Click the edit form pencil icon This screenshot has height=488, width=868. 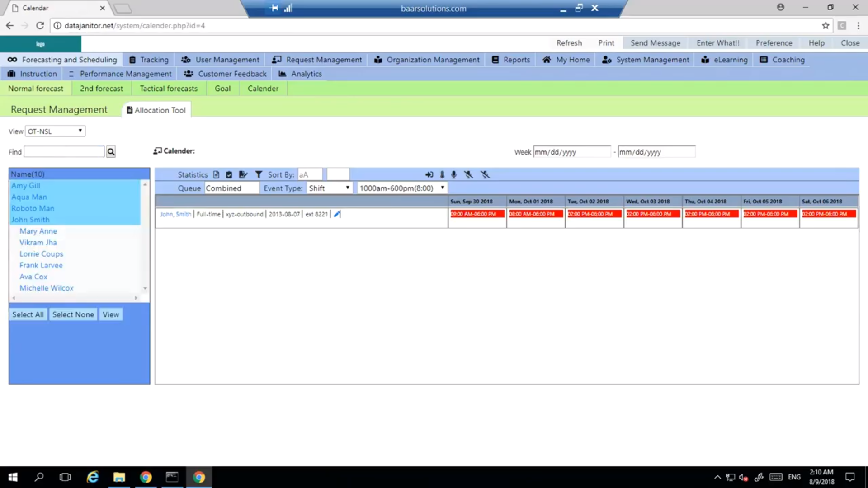click(x=243, y=174)
